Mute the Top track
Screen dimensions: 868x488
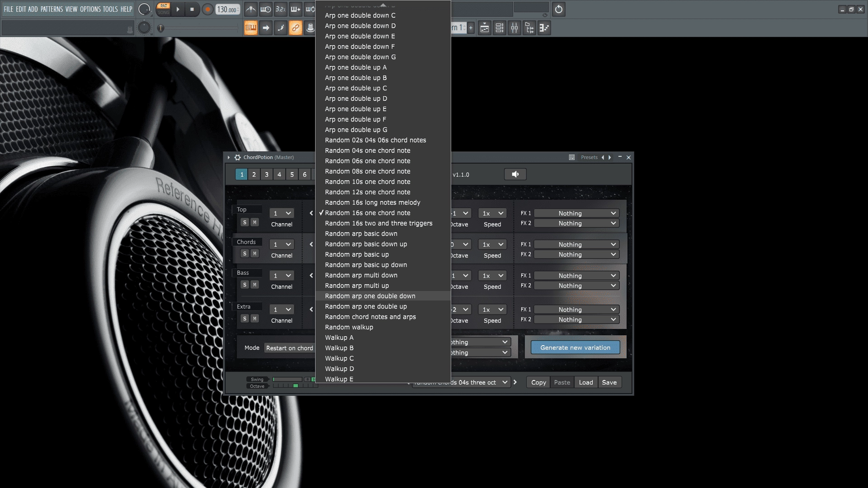pos(255,222)
